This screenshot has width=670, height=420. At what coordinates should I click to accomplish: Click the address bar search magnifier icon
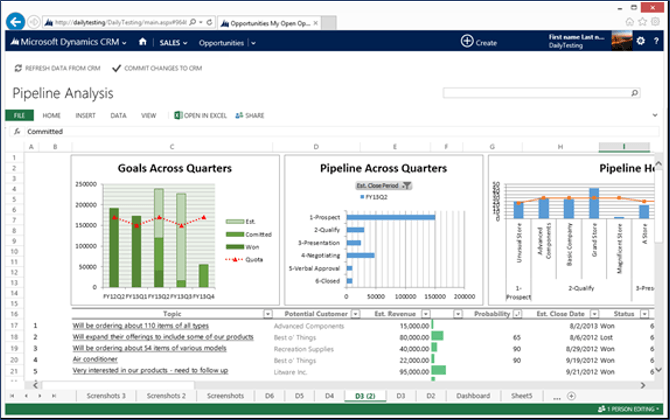point(193,22)
